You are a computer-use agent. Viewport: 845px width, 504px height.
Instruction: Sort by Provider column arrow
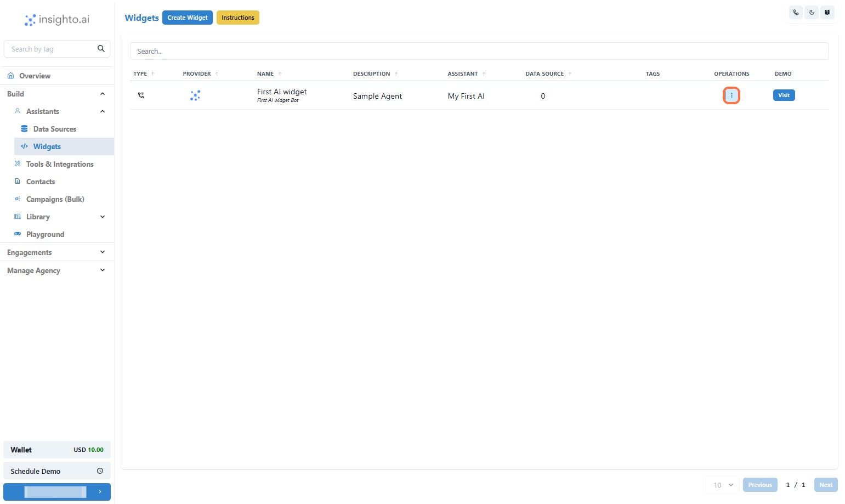point(217,73)
